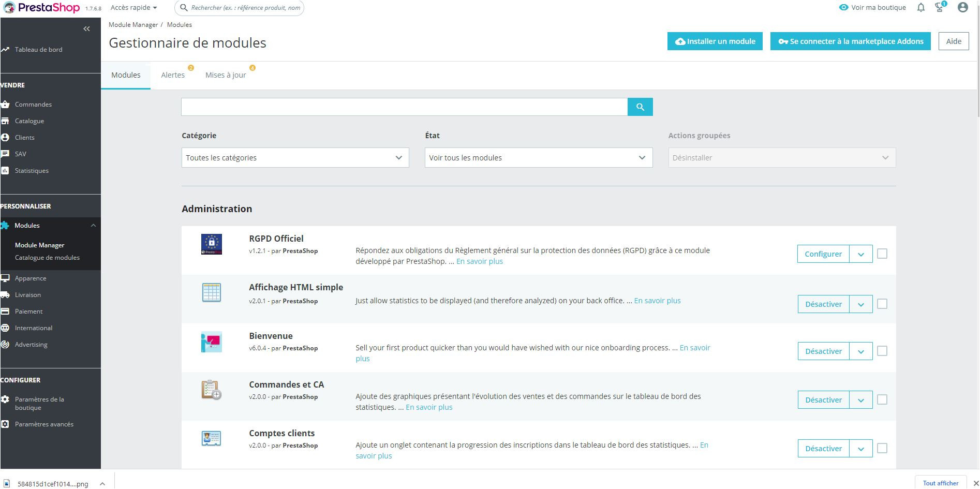
Task: Click the Comptes clients module icon
Action: 211,439
